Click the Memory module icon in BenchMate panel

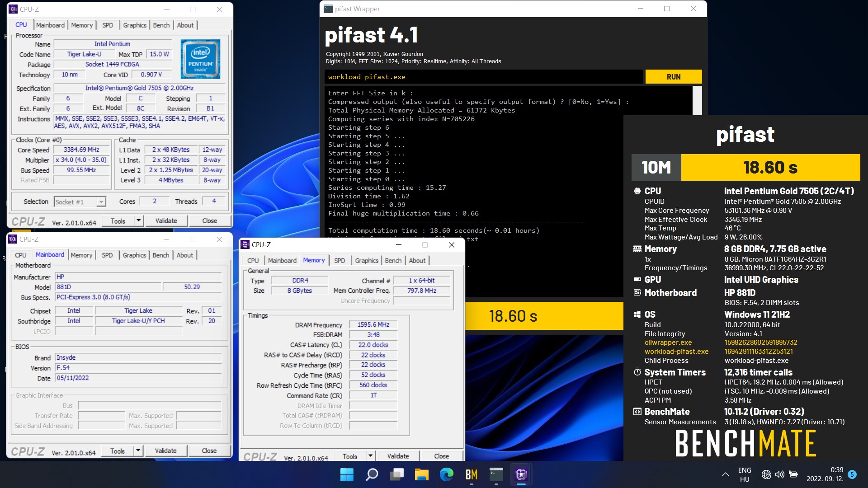637,249
